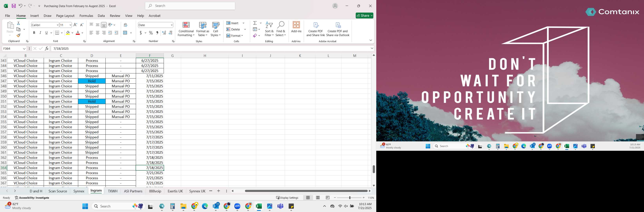Toggle Underline formatting
644x212 pixels.
point(46,33)
